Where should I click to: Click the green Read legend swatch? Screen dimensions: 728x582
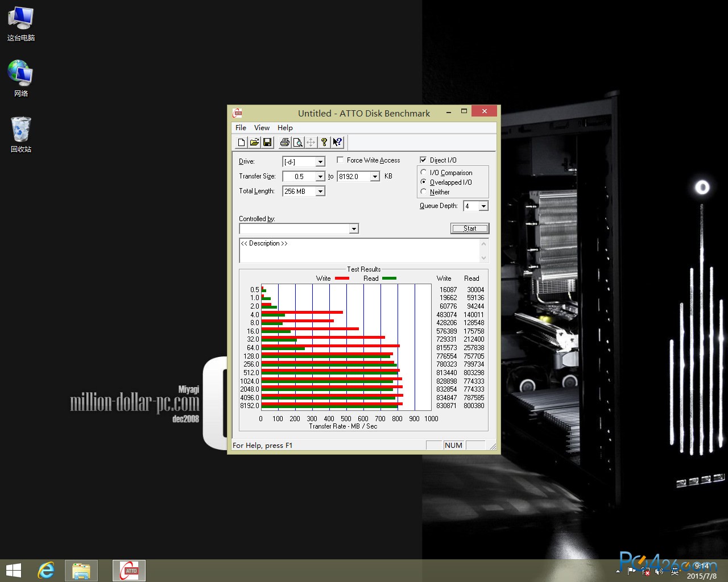pyautogui.click(x=389, y=278)
